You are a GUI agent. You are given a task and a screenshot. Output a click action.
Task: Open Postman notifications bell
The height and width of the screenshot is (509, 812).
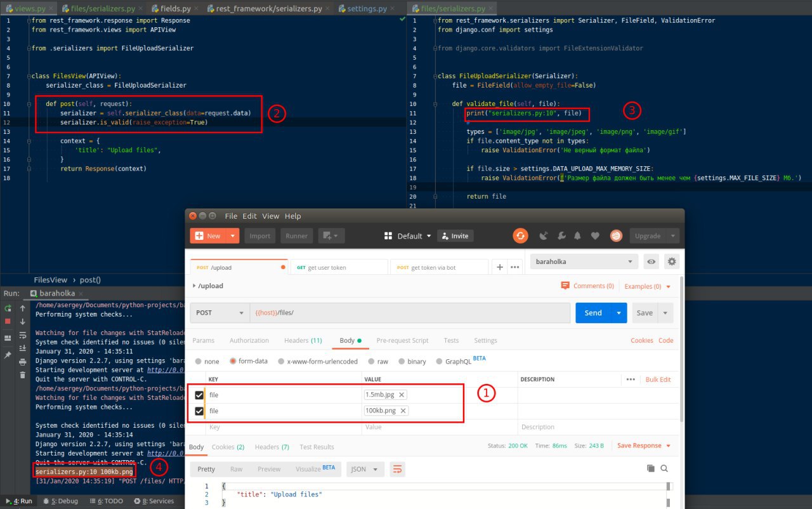[577, 236]
